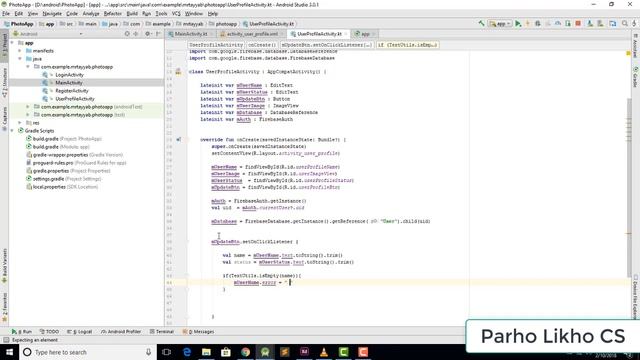Select RegisterActivity in project tree

[x=72, y=91]
